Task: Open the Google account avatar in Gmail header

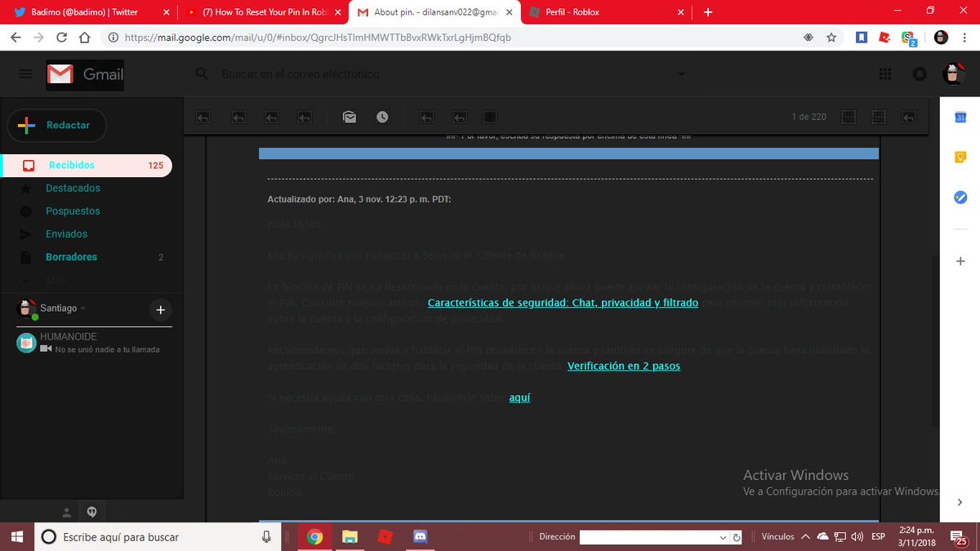Action: [x=954, y=73]
